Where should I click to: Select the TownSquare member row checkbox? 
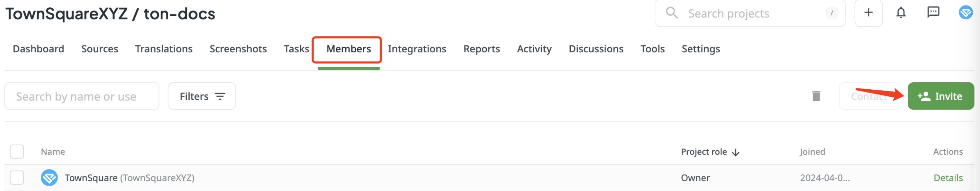(x=17, y=178)
